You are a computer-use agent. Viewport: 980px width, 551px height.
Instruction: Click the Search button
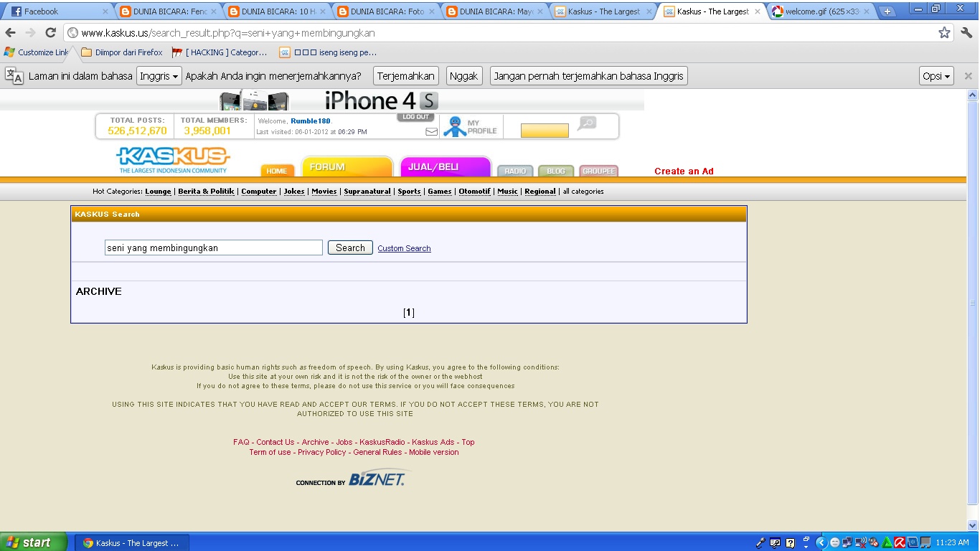[350, 248]
